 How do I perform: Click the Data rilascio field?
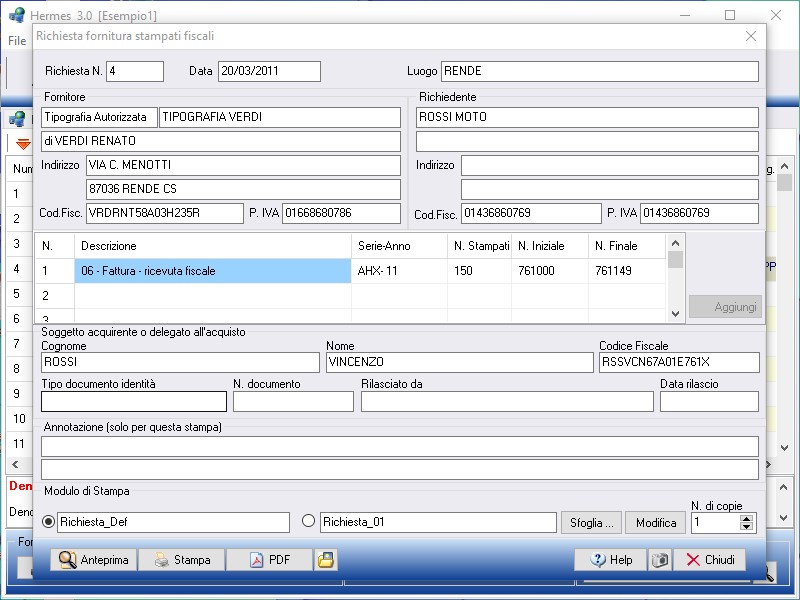[709, 402]
